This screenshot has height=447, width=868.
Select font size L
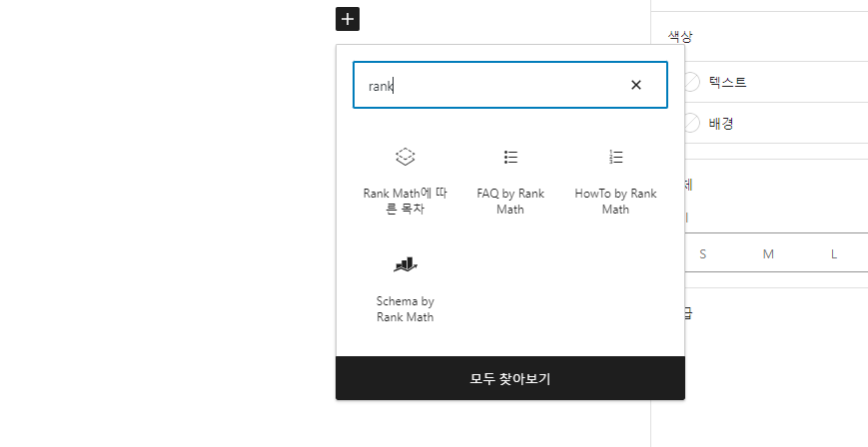pyautogui.click(x=834, y=253)
